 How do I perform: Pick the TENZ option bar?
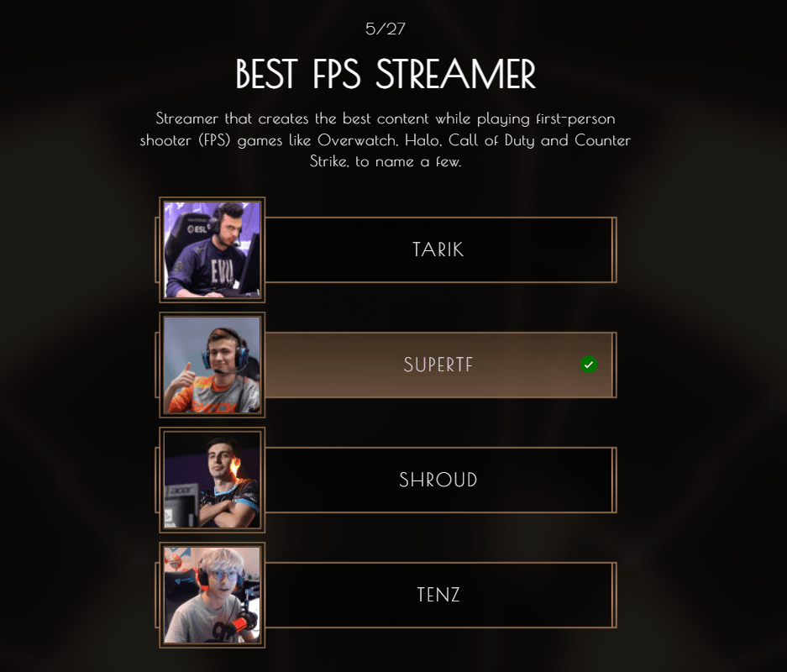pyautogui.click(x=440, y=595)
